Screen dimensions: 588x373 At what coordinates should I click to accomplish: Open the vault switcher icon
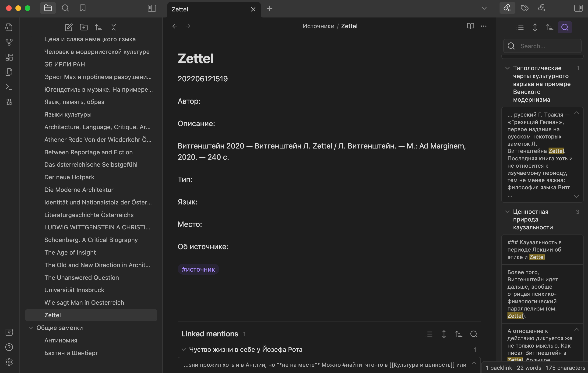point(9,332)
